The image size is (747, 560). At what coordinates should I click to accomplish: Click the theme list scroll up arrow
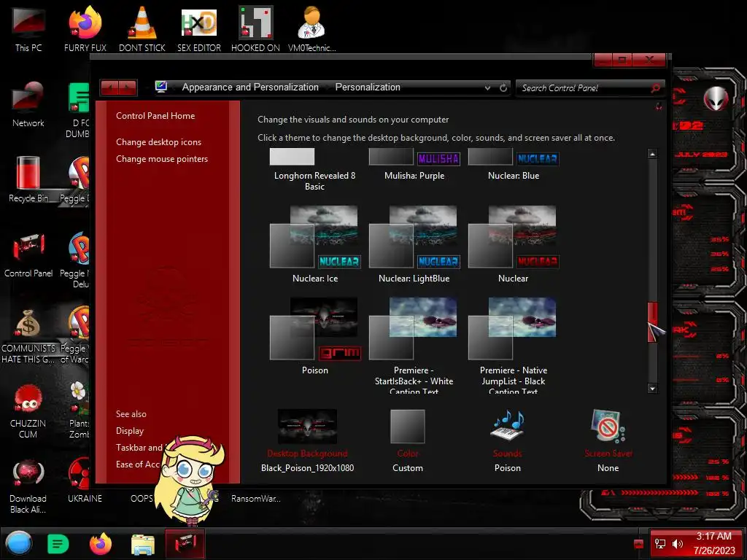click(652, 153)
